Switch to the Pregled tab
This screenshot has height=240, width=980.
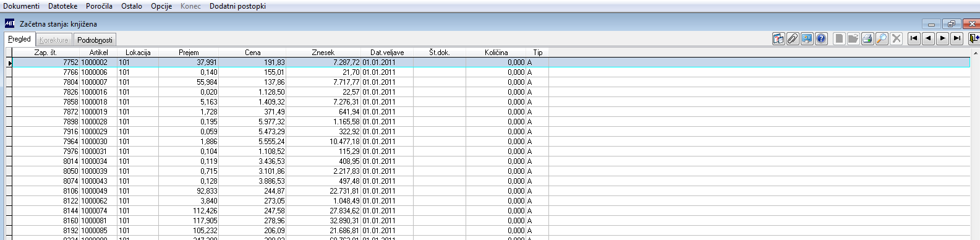(x=20, y=39)
